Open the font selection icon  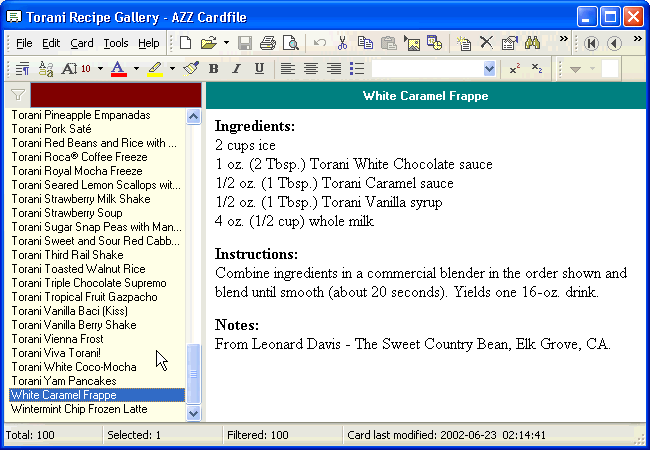[46, 68]
